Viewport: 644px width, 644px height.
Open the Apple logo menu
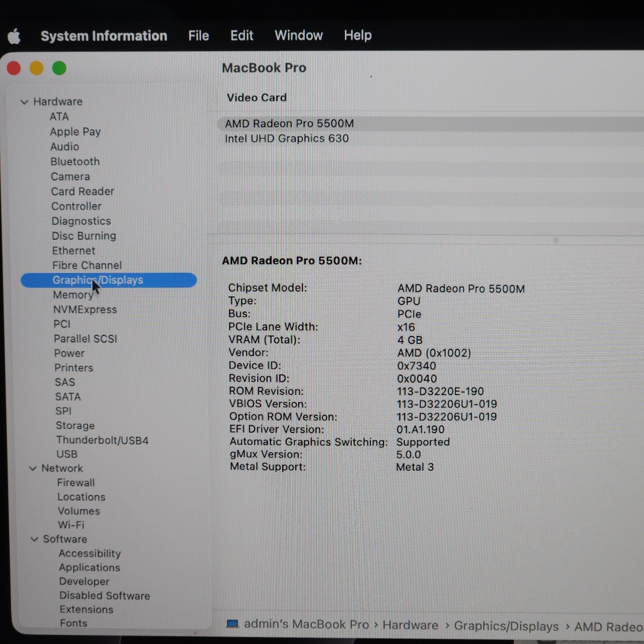(14, 36)
